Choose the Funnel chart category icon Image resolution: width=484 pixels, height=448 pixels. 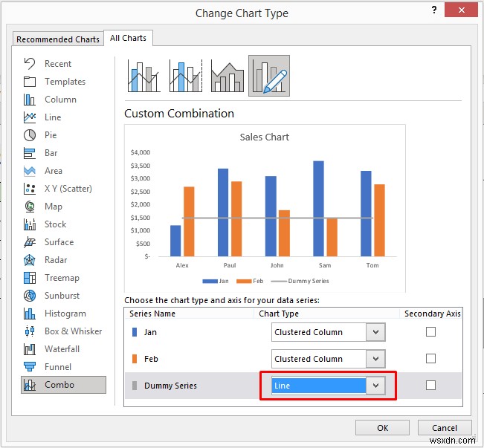coord(30,367)
